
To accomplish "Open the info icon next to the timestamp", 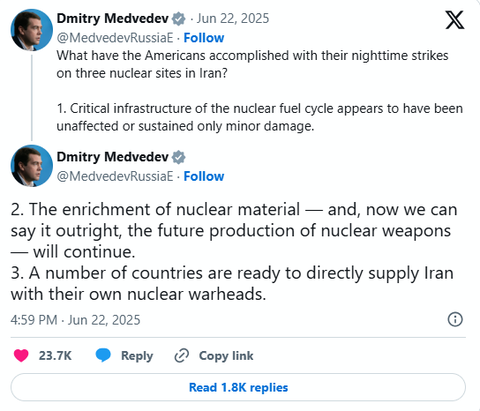I will (x=455, y=319).
